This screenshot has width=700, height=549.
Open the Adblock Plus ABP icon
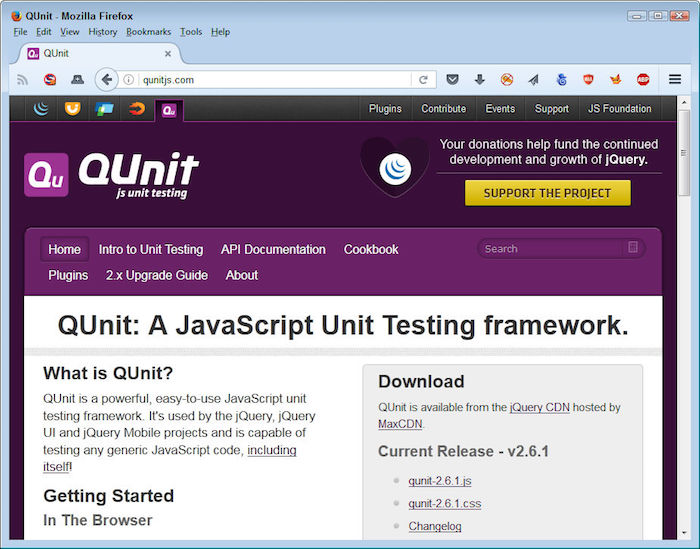tap(643, 80)
